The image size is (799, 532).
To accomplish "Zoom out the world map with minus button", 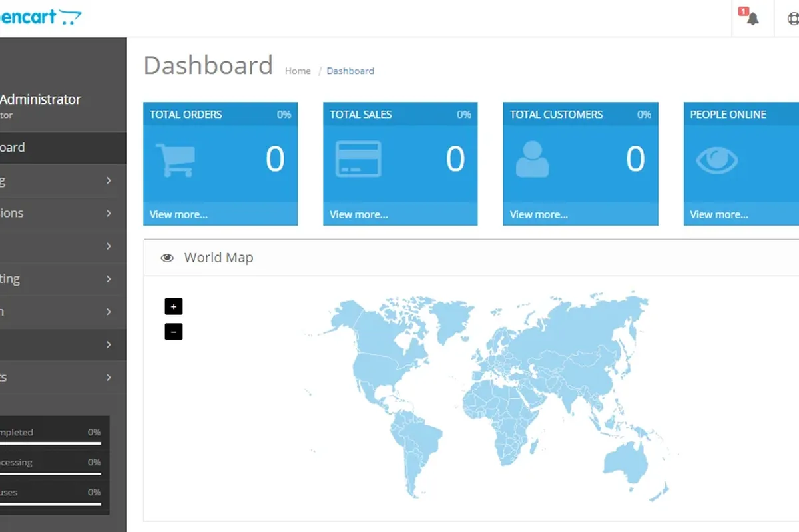I will pos(174,331).
